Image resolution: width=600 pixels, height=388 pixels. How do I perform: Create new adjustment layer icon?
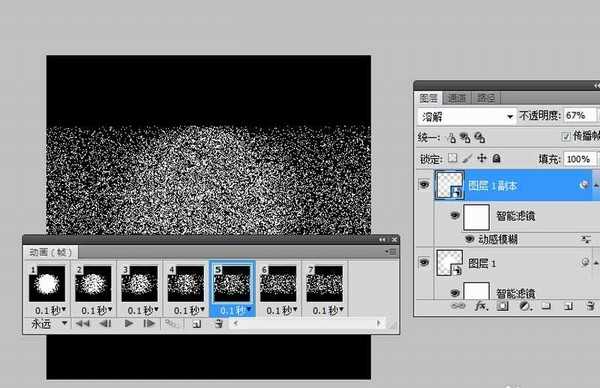525,306
